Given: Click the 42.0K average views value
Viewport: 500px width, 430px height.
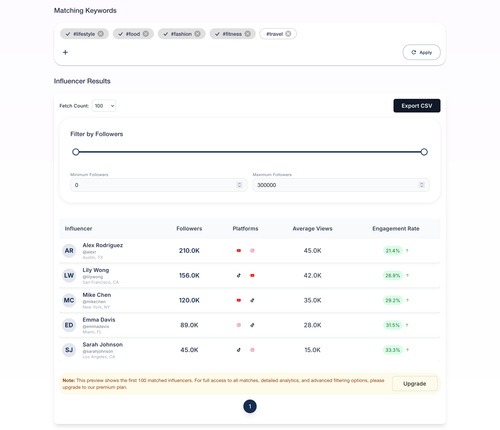Looking at the screenshot, I should tap(312, 275).
